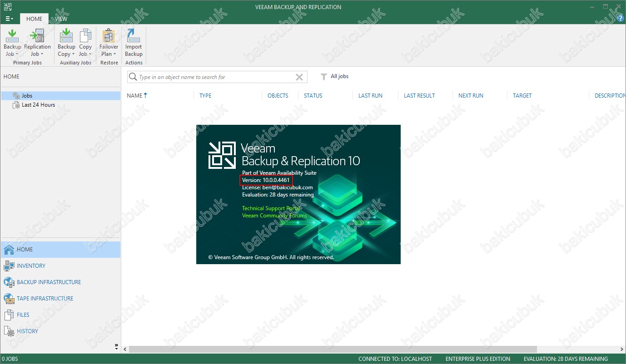Screen dimensions: 626x364
Task: Open the Failover Plan ribbon button
Action: pyautogui.click(x=109, y=43)
